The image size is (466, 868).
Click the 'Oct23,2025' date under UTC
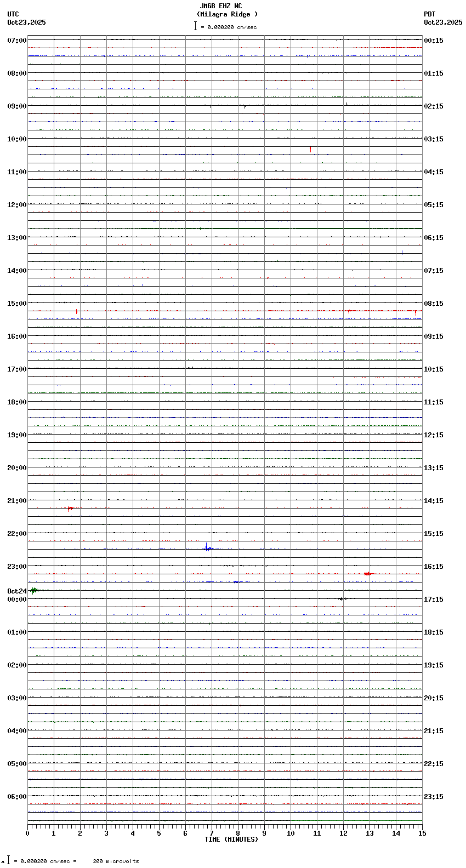click(x=26, y=22)
